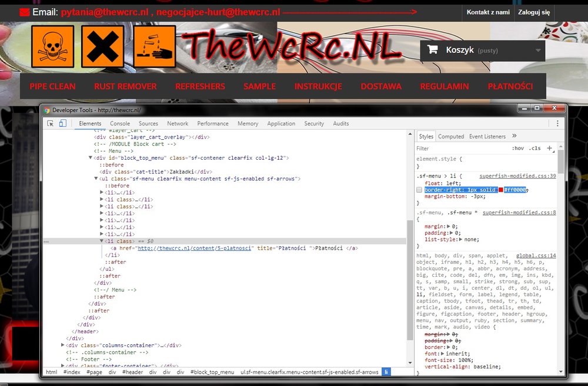Click the Zaloguj się link

(x=534, y=12)
